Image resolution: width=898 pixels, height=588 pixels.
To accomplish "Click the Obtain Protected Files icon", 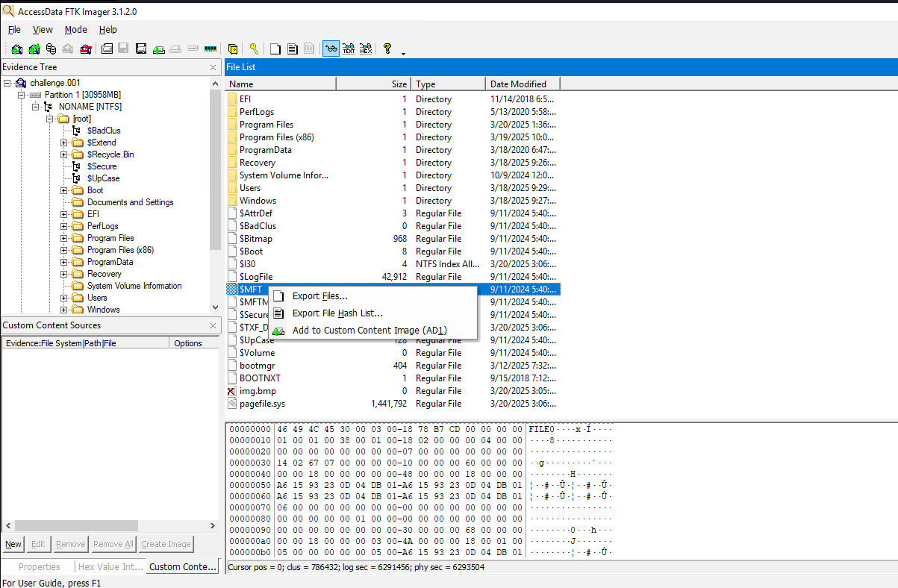I will (232, 49).
